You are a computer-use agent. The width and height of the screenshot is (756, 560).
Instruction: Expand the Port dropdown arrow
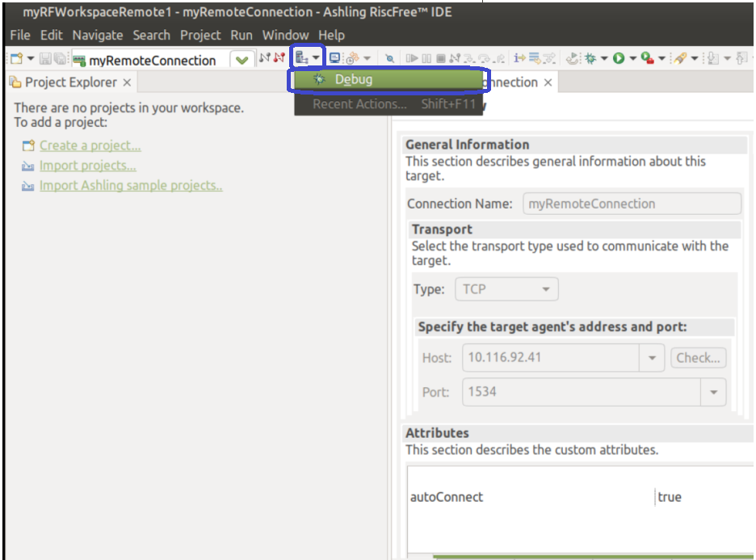pyautogui.click(x=713, y=392)
